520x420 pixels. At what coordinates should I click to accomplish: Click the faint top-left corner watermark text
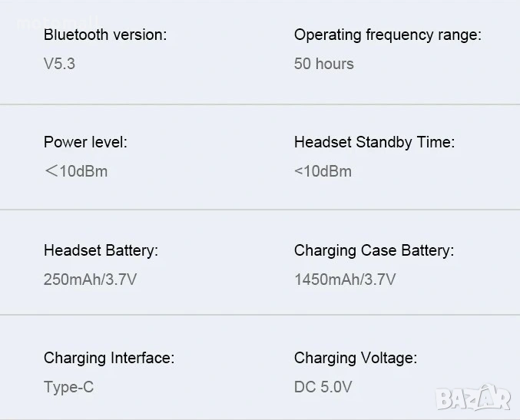(58, 21)
